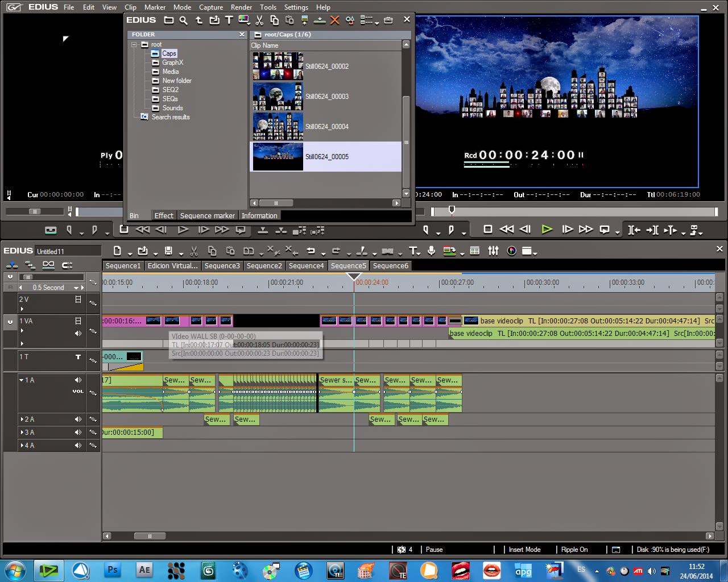
Task: Click the recorder Stop square button
Action: [487, 229]
